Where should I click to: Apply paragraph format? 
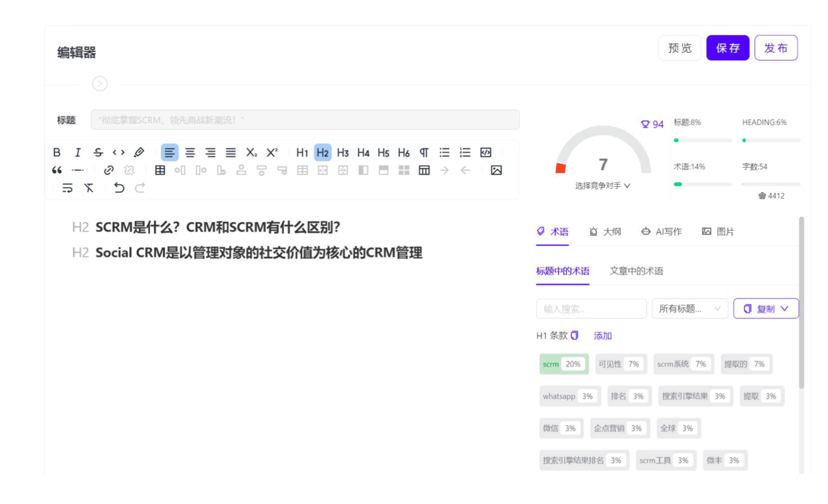coord(424,152)
